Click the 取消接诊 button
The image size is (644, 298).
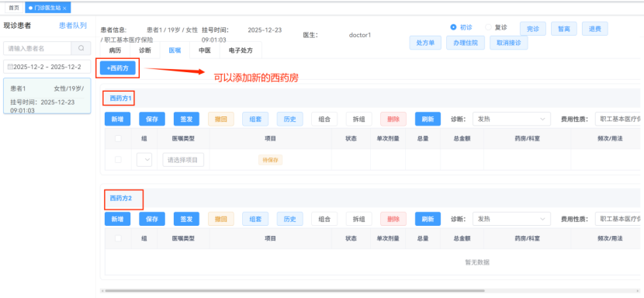[508, 43]
